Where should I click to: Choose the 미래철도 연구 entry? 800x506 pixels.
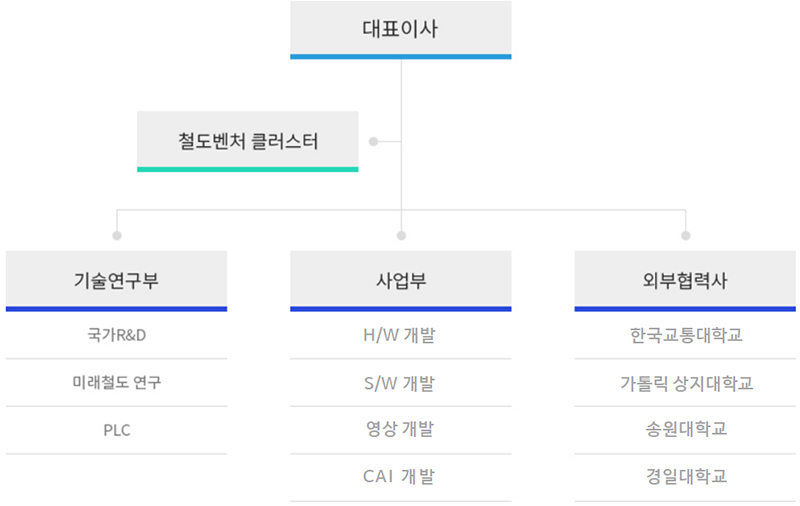click(116, 383)
